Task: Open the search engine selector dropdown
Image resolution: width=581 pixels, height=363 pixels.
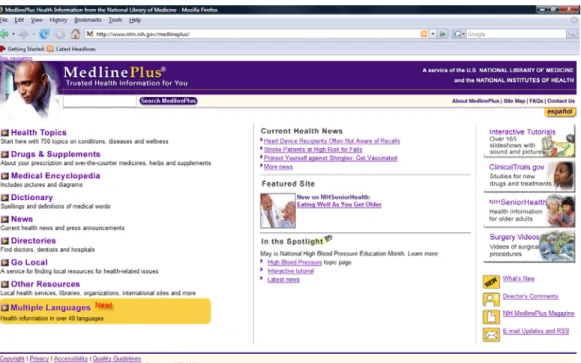Action: [x=459, y=34]
